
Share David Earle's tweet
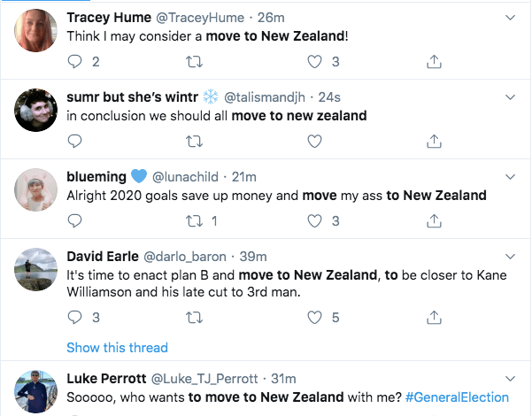point(434,318)
